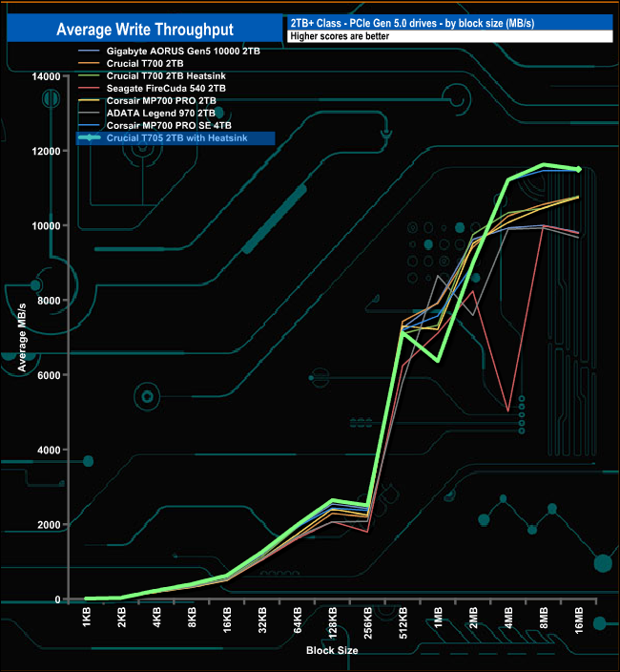Image resolution: width=620 pixels, height=672 pixels.
Task: Click the 128KB x-axis label
Action: click(333, 622)
